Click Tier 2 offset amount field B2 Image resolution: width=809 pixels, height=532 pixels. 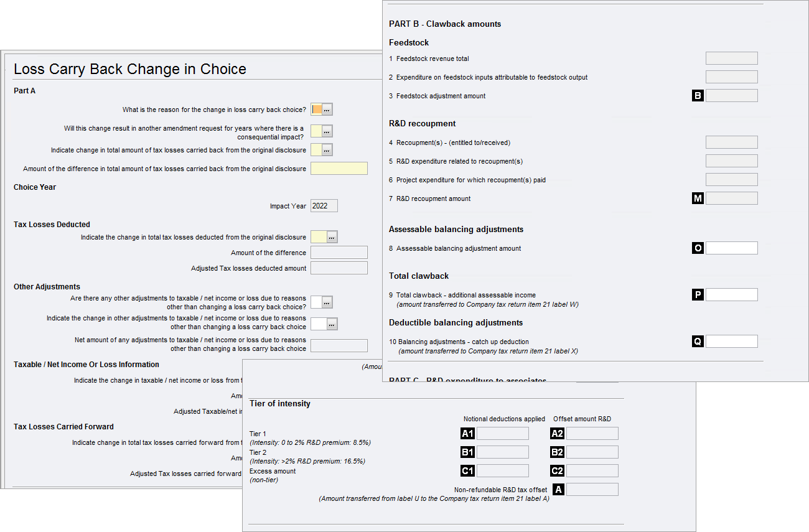pos(592,452)
